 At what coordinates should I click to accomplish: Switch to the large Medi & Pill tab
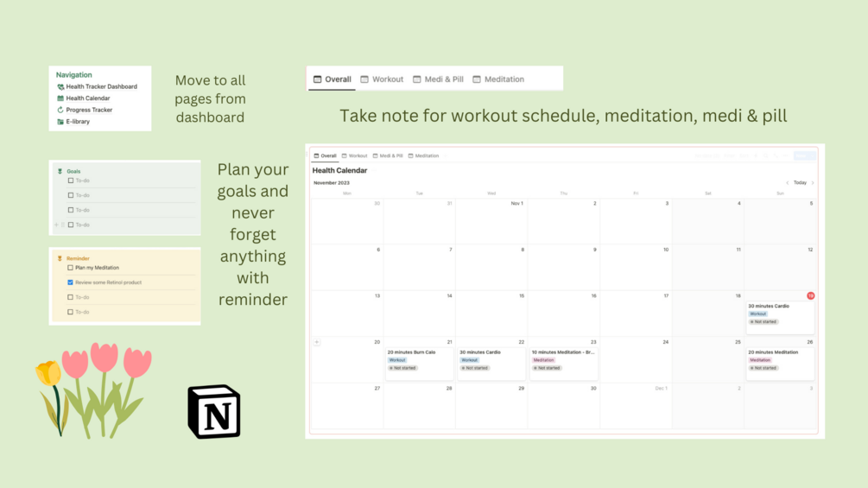[x=437, y=79]
